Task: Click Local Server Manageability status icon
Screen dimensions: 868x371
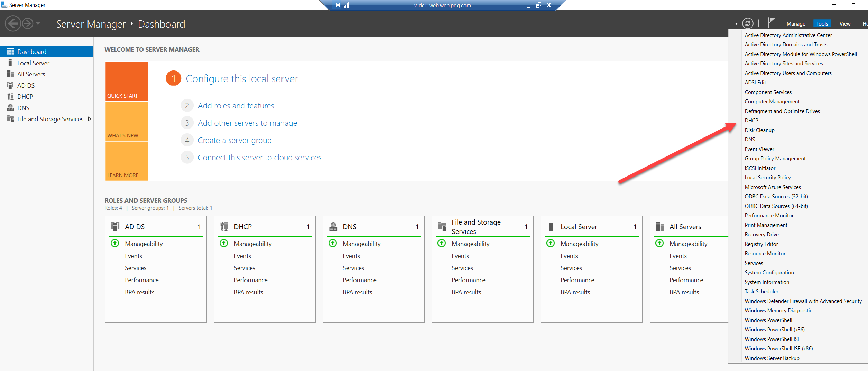Action: tap(551, 243)
